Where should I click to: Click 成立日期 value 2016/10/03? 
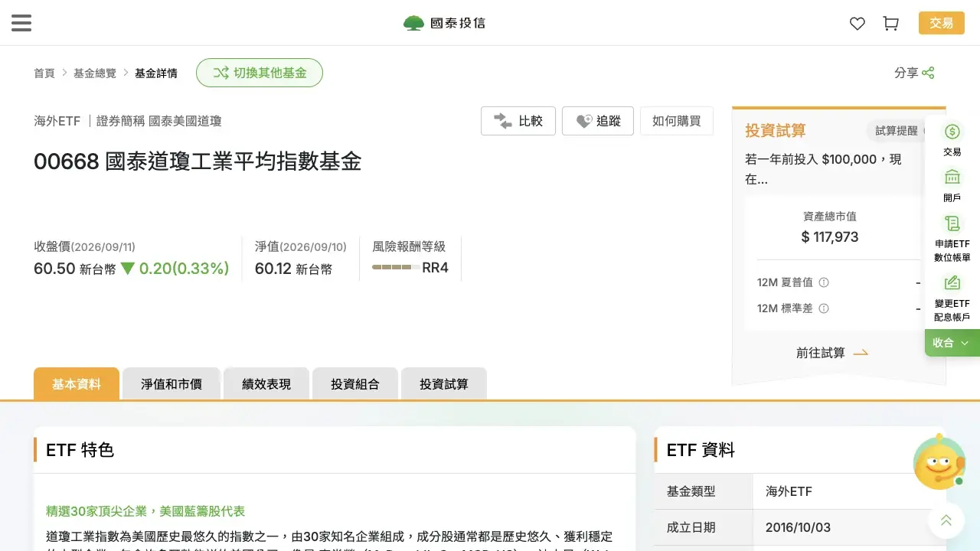pyautogui.click(x=798, y=527)
